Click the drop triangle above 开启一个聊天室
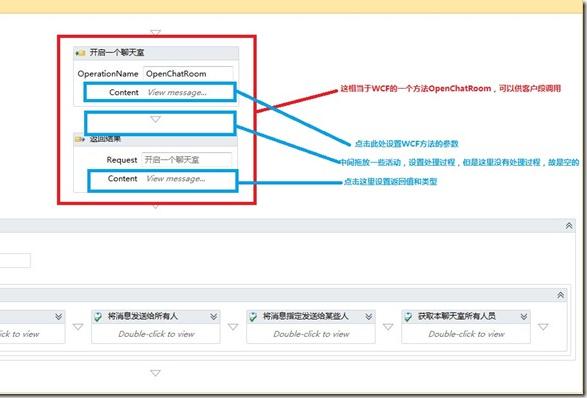Image resolution: width=587 pixels, height=398 pixels. point(155,33)
